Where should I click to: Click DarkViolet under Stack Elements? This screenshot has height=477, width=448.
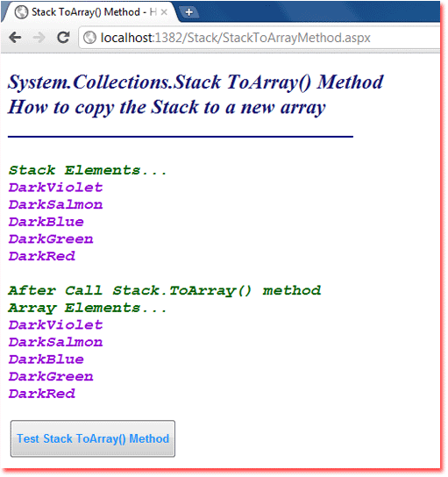pos(55,188)
